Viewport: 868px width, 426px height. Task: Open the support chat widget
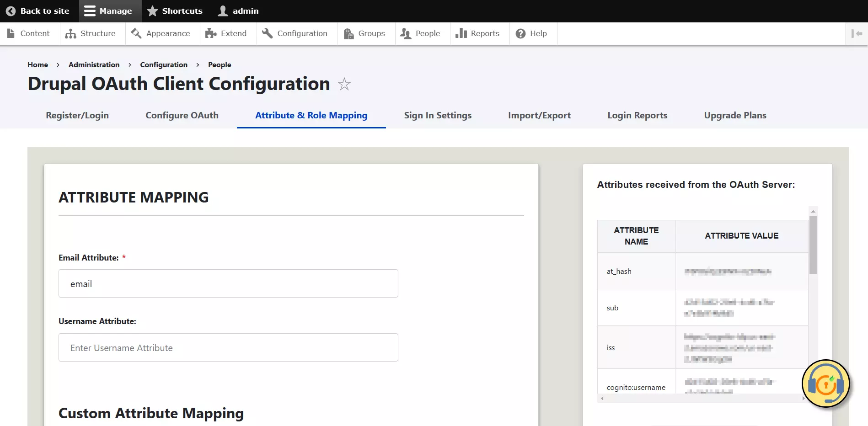click(x=825, y=383)
